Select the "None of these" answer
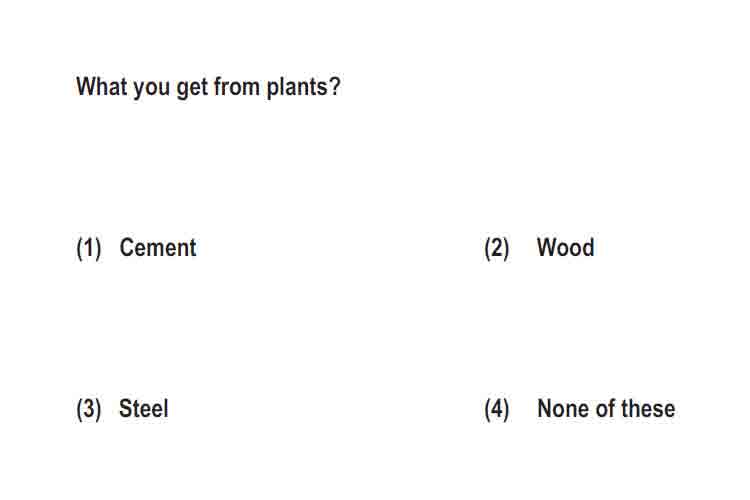Viewport: 750px width, 500px height. (x=606, y=409)
